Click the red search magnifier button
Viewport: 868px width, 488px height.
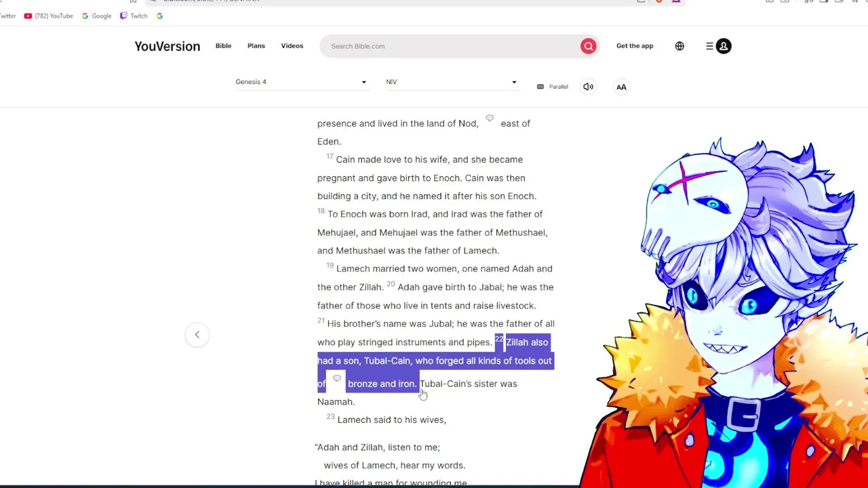coord(588,46)
